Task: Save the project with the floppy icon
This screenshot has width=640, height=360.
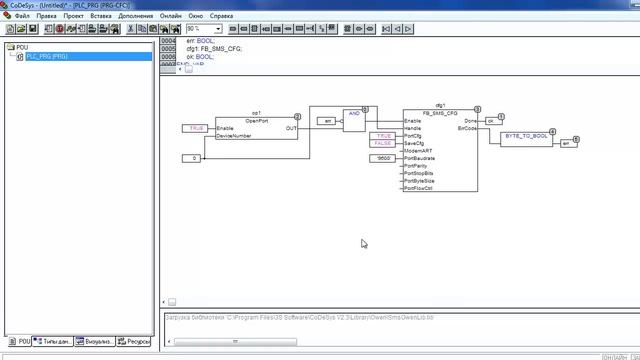Action: 33,29
